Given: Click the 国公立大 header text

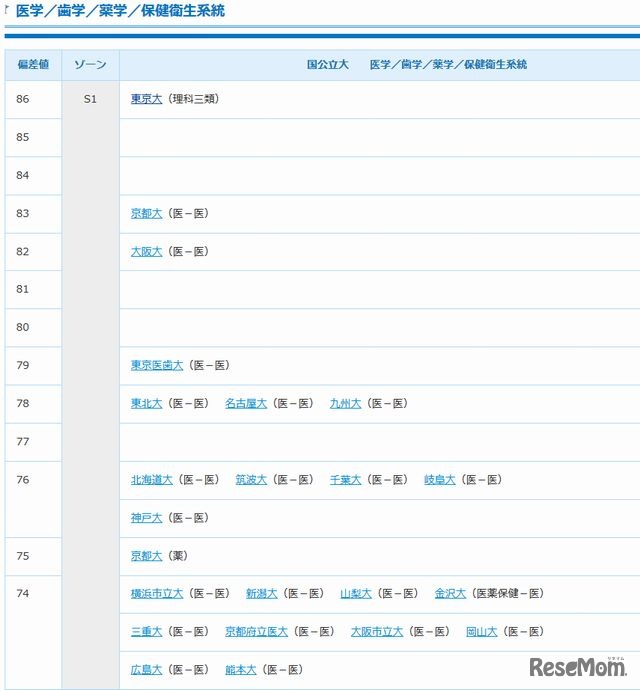Looking at the screenshot, I should (x=327, y=65).
